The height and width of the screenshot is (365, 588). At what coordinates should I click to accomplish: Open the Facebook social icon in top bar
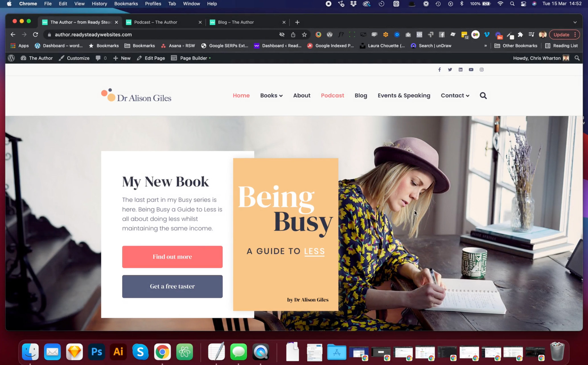tap(439, 70)
